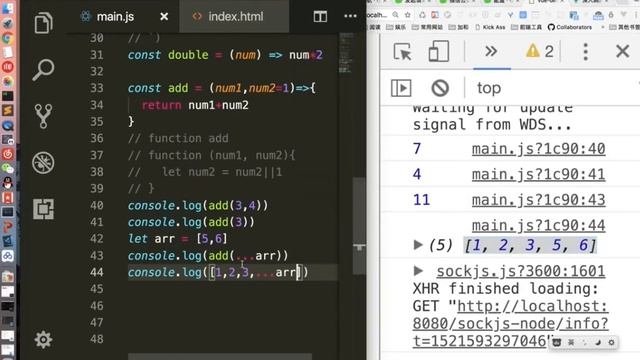Open the main.js?1c90:41 source link
This screenshot has height=360, width=640.
point(538,175)
